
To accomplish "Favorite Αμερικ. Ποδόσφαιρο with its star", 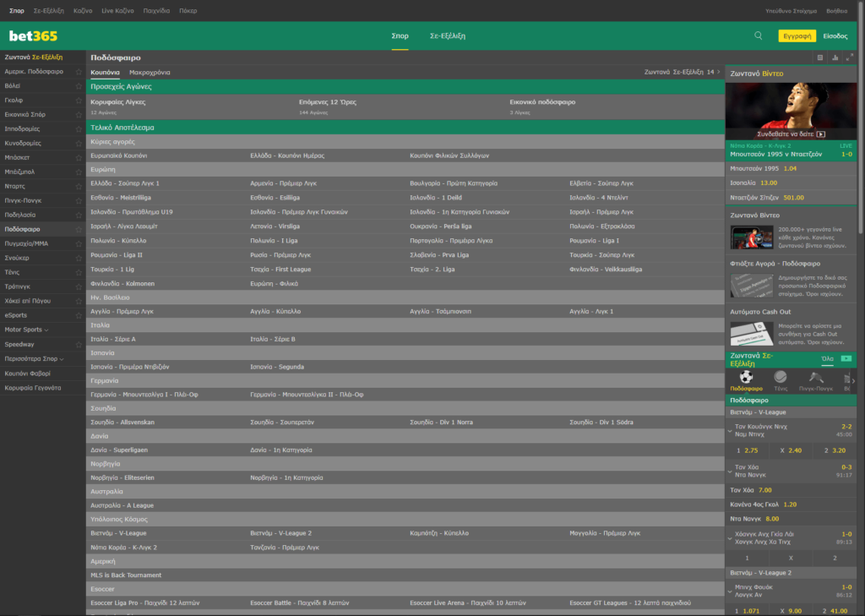I will coord(79,72).
